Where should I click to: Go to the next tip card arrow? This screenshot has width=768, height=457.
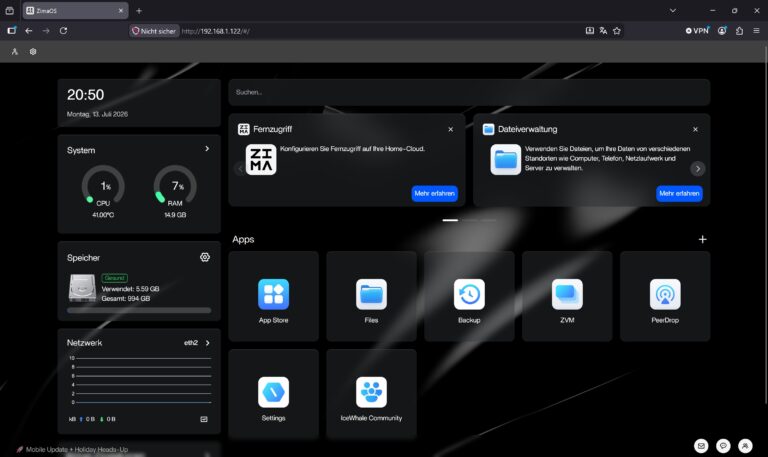(697, 168)
